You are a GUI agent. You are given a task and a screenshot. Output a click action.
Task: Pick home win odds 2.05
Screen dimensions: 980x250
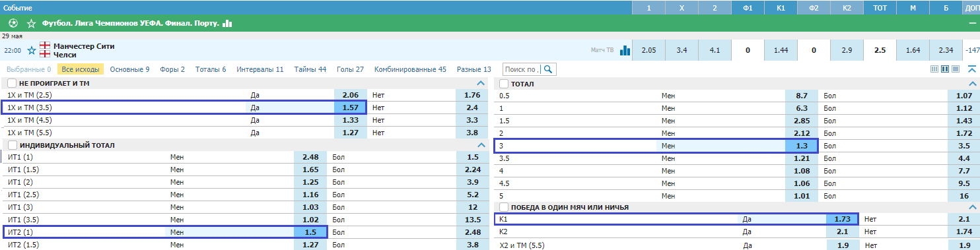coord(648,50)
